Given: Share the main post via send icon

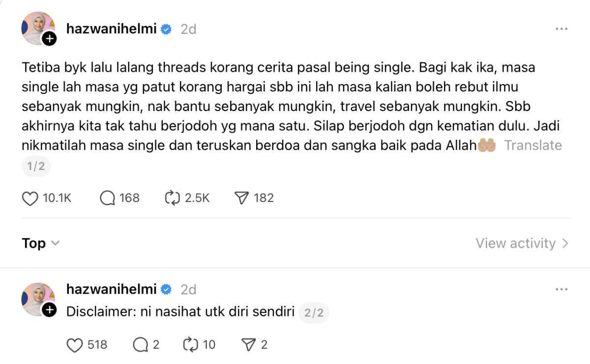Looking at the screenshot, I should point(241,198).
